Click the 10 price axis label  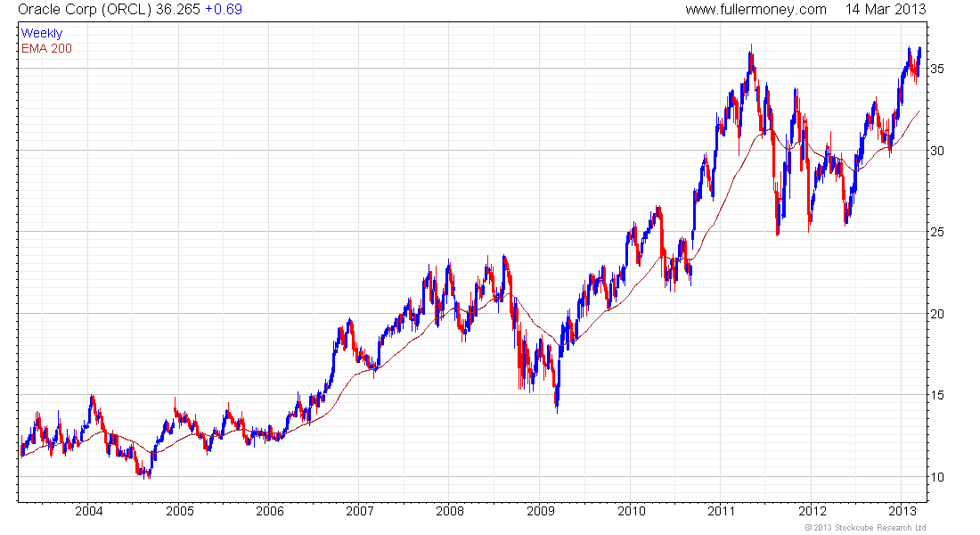coord(937,477)
